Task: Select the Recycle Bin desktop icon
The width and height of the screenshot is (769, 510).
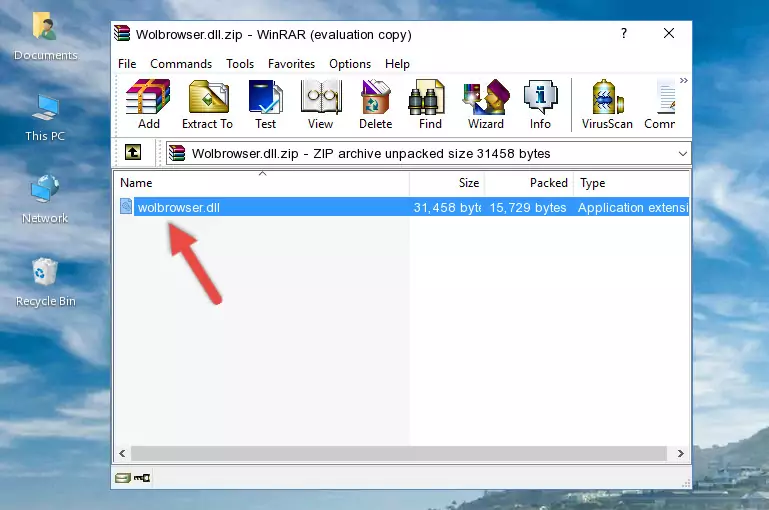Action: tap(46, 283)
